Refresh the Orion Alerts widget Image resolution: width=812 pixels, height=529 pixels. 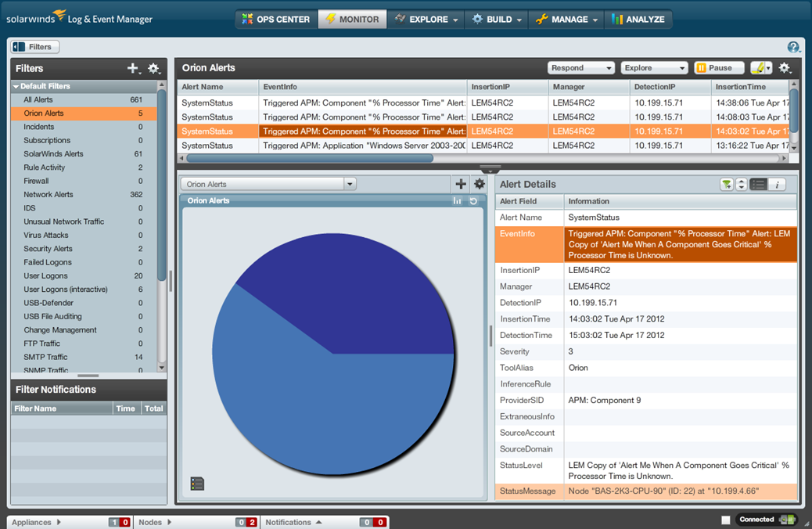click(x=473, y=201)
